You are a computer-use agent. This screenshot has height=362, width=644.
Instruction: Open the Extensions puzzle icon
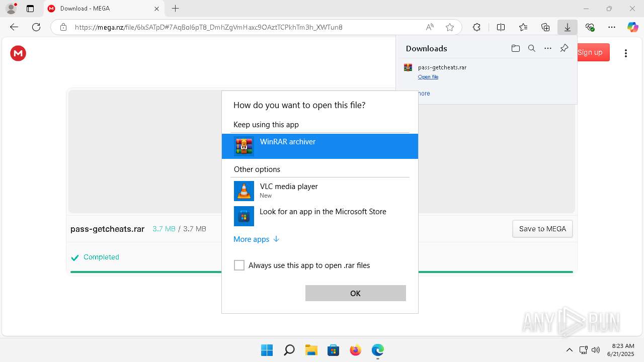click(476, 27)
